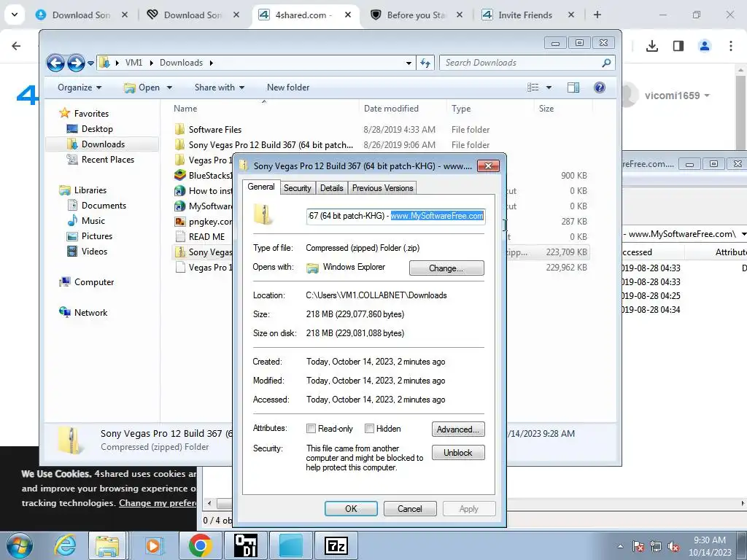Click the Explorer forward navigation arrow
Viewport: 747px width, 560px height.
[76, 63]
